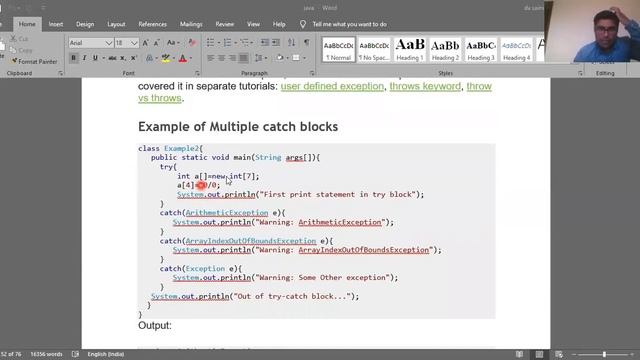The width and height of the screenshot is (640, 360).
Task: Switch to Mailings ribbon tab
Action: point(191,24)
